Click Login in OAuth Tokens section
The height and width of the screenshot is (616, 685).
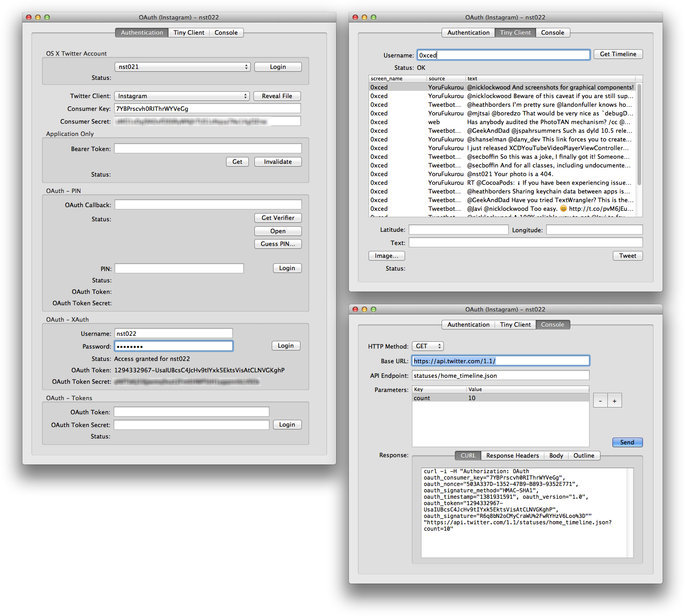click(x=287, y=424)
